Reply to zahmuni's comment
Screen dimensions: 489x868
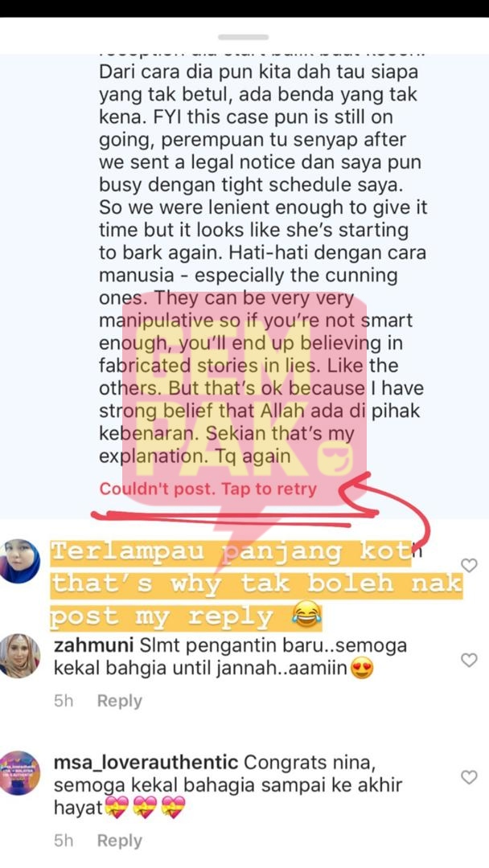coord(120,701)
